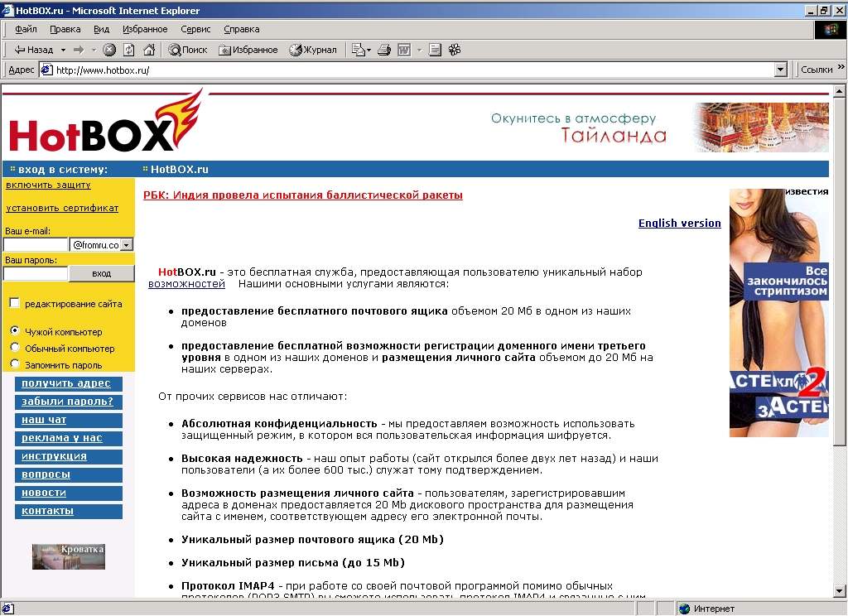This screenshot has height=616, width=848.
Task: Open the Сервис menu
Action: tap(195, 29)
